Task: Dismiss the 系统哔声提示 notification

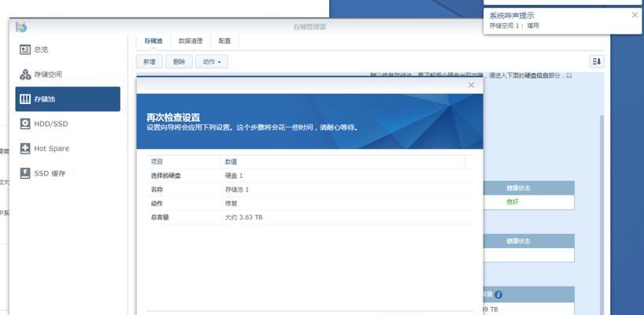Action: pos(635,15)
